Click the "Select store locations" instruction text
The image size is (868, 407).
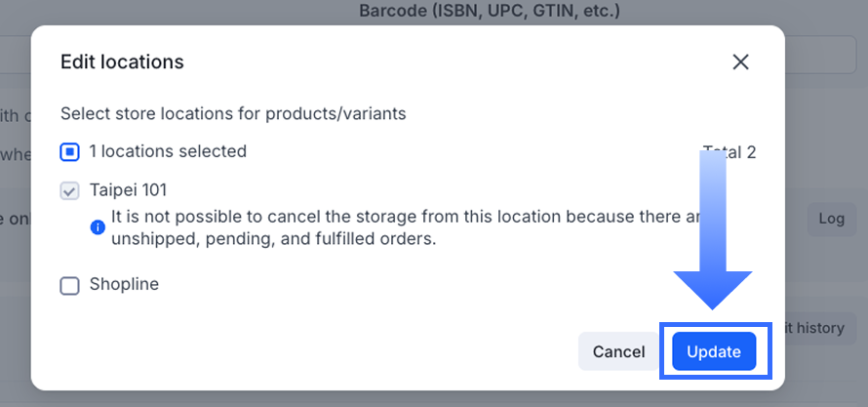233,114
